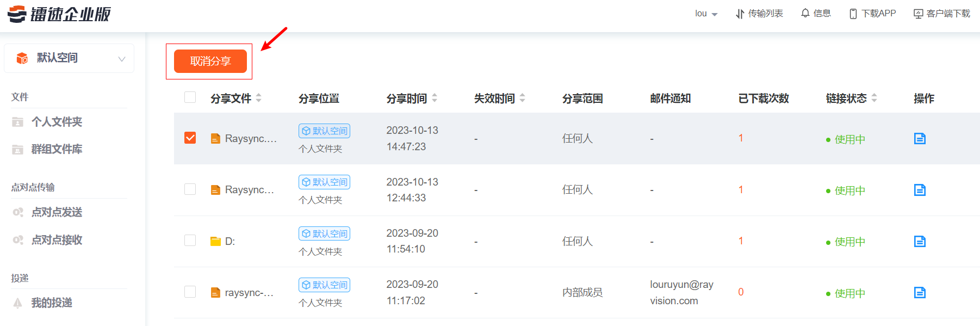Check the D: folder row checkbox
This screenshot has height=326, width=980.
click(x=190, y=241)
